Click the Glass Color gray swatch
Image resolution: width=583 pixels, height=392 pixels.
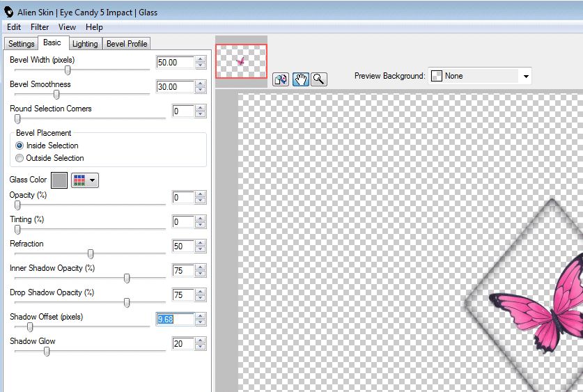coord(59,180)
